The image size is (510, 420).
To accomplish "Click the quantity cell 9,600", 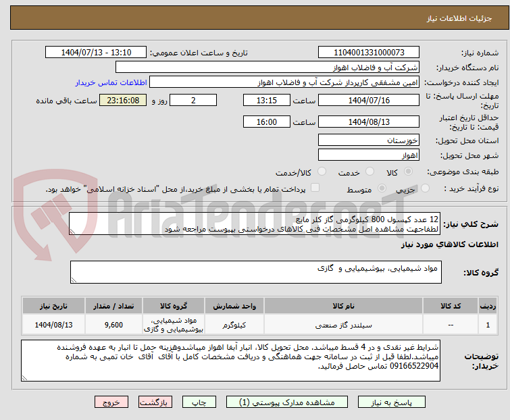I will (x=113, y=325).
